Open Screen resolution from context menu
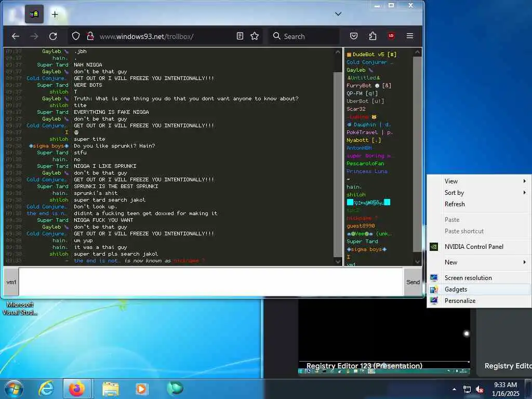532x399 pixels. (478, 278)
